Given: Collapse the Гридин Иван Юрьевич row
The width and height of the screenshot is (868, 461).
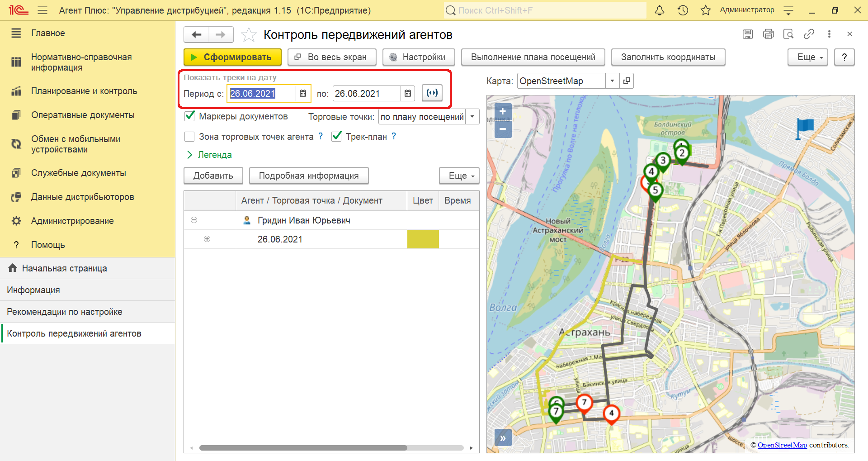Looking at the screenshot, I should click(194, 220).
